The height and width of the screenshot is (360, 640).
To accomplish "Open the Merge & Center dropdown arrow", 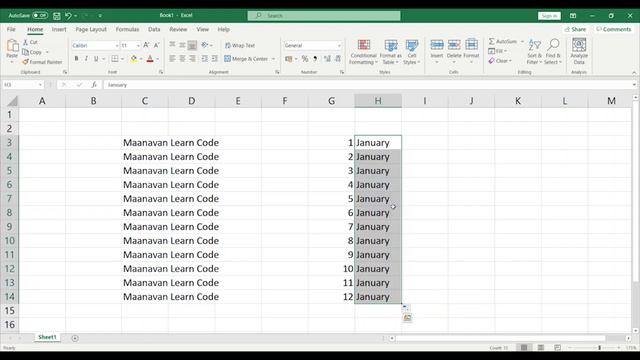I will (x=273, y=59).
